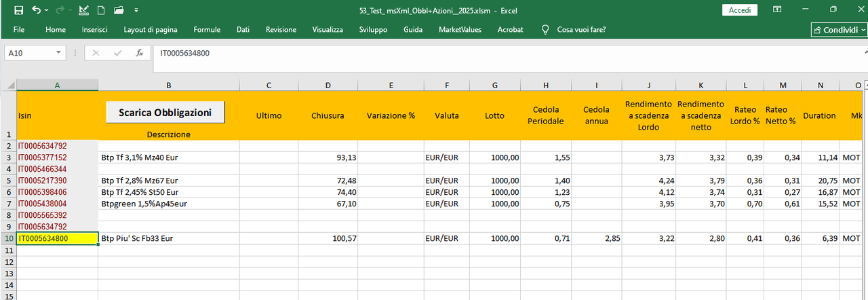Select column B header
This screenshot has height=300, width=868.
168,85
